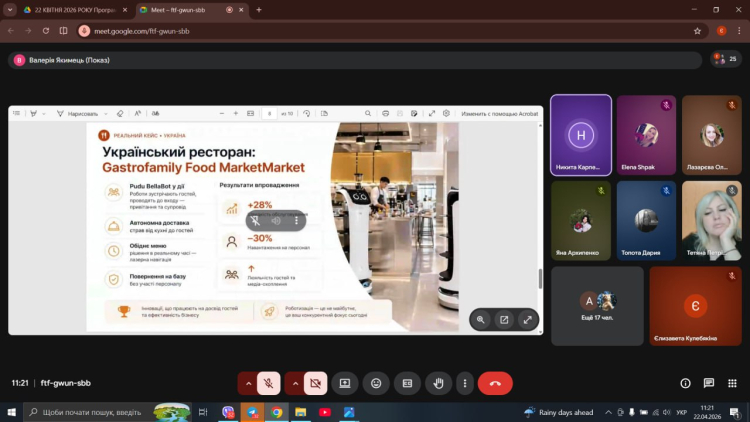Click the browser address bar URL
Image resolution: width=750 pixels, height=422 pixels.
click(x=142, y=31)
